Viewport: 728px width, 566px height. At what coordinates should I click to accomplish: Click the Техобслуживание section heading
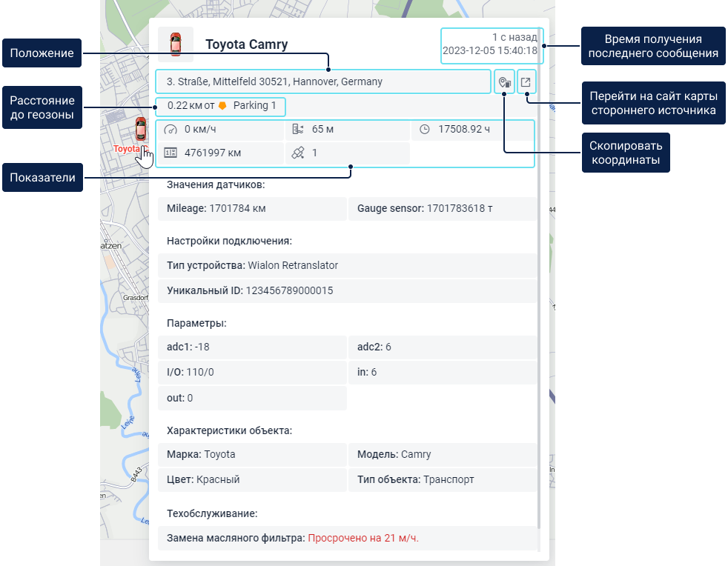(x=212, y=513)
